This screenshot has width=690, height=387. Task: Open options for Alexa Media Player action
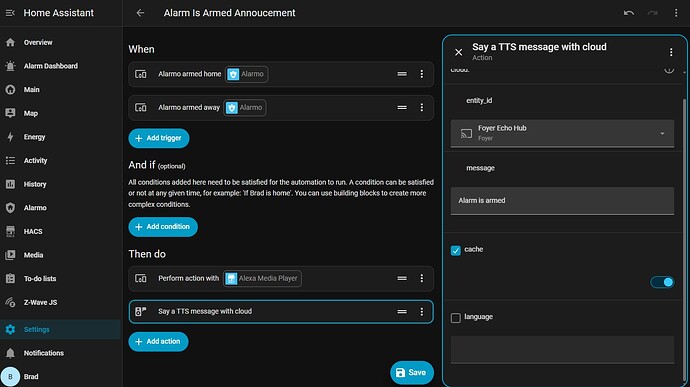tap(422, 278)
